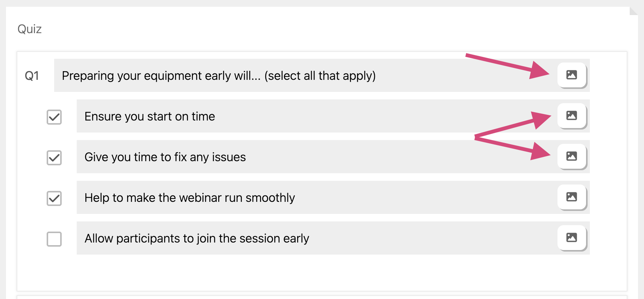Viewport: 644px width, 299px height.
Task: Click the Q1 question number label
Action: pyautogui.click(x=32, y=76)
